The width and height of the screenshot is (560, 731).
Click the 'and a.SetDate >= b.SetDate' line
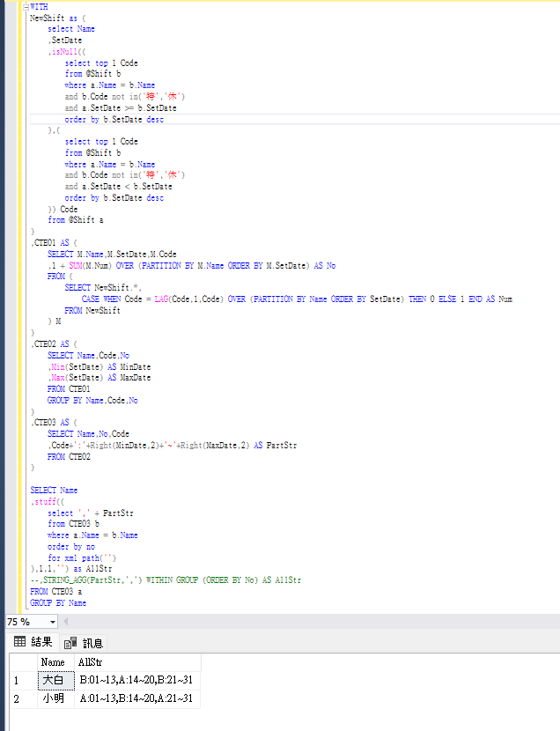coord(121,107)
